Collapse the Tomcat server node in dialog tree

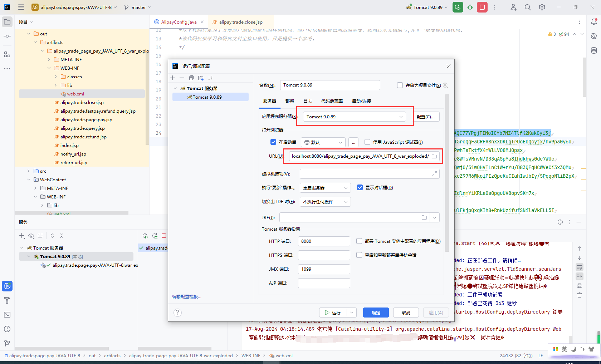click(175, 88)
